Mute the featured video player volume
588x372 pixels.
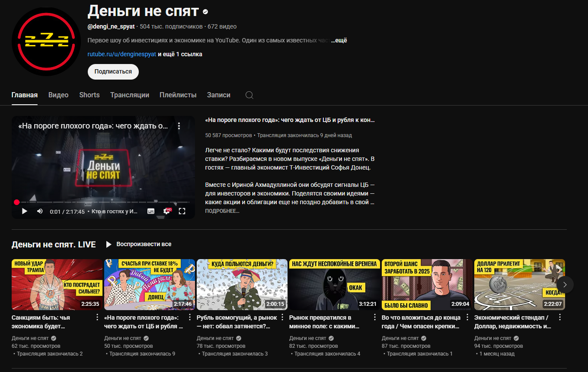(x=40, y=211)
